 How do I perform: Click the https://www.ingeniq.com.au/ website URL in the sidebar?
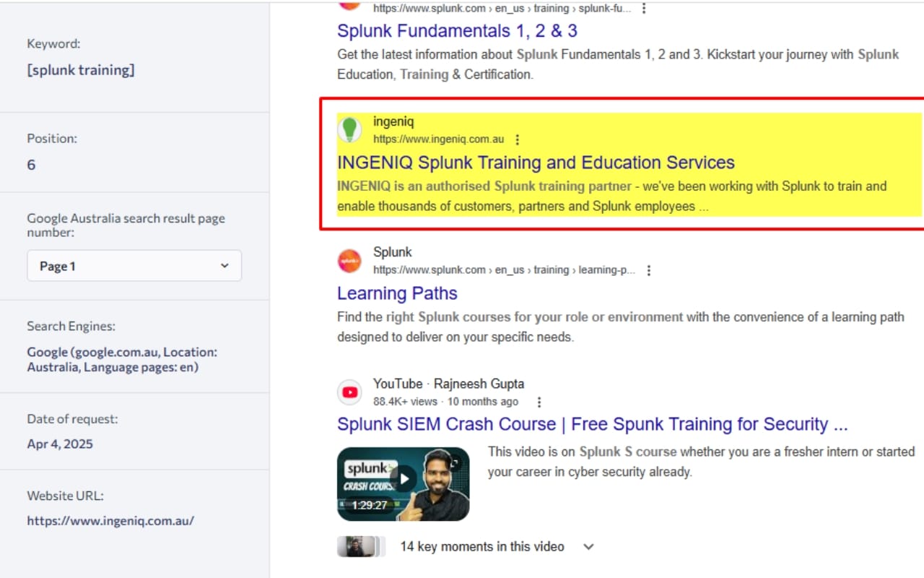tap(110, 520)
